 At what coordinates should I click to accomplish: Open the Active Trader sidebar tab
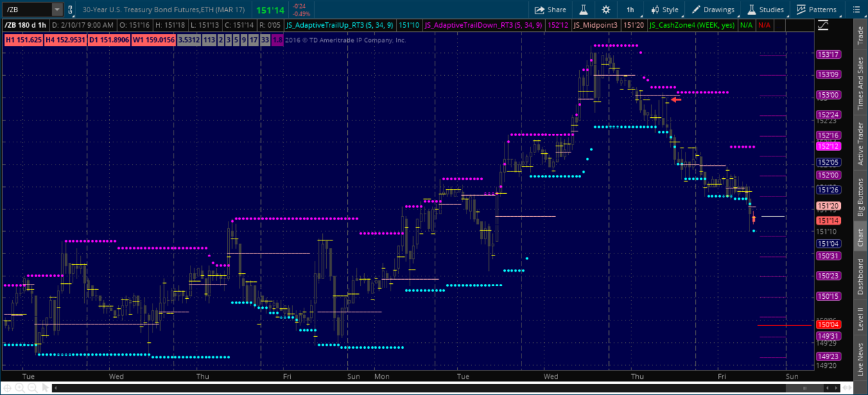click(861, 144)
